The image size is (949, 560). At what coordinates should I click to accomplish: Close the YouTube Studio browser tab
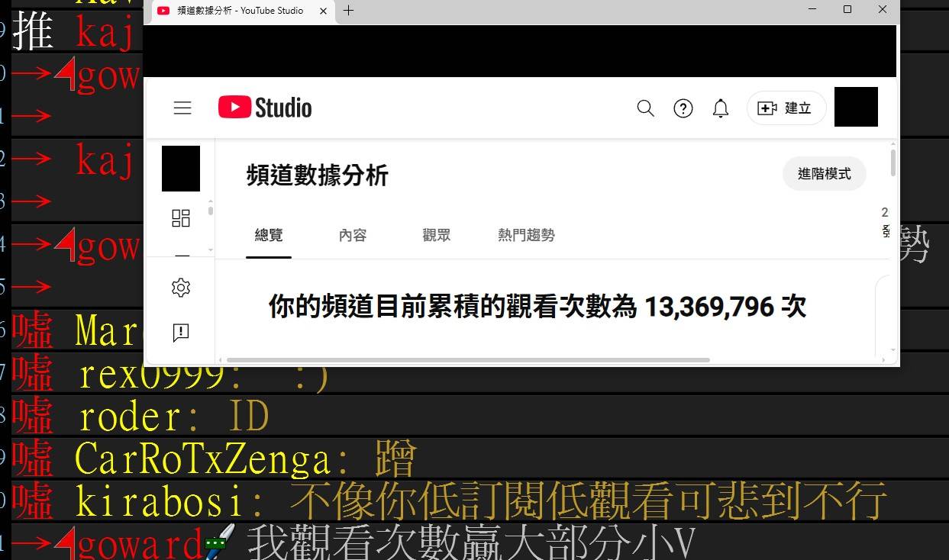324,11
